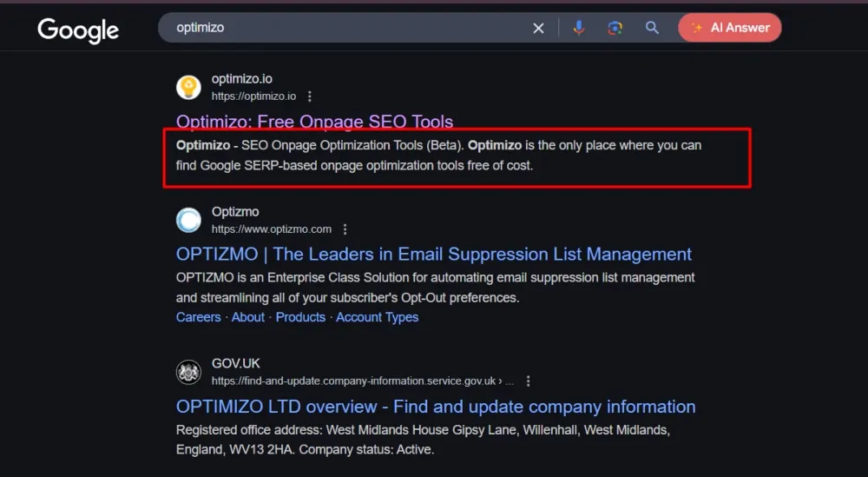This screenshot has height=477, width=868.
Task: Open the About sitelink under Optizmo
Action: click(248, 317)
